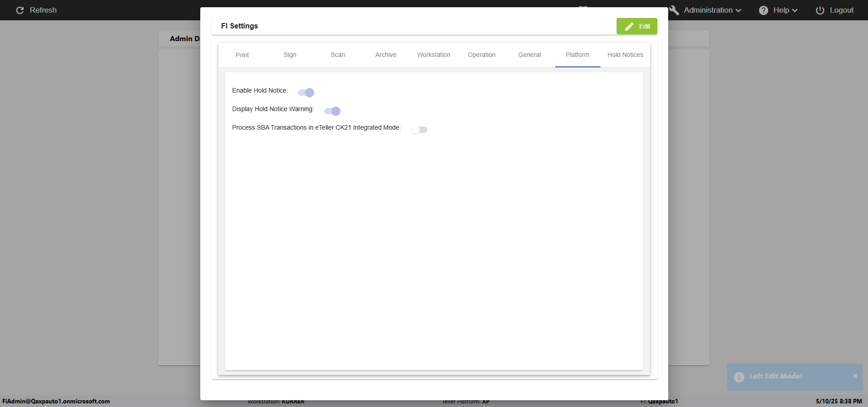This screenshot has width=868, height=407.
Task: Click Process SBA Transactions label text
Action: [x=316, y=127]
